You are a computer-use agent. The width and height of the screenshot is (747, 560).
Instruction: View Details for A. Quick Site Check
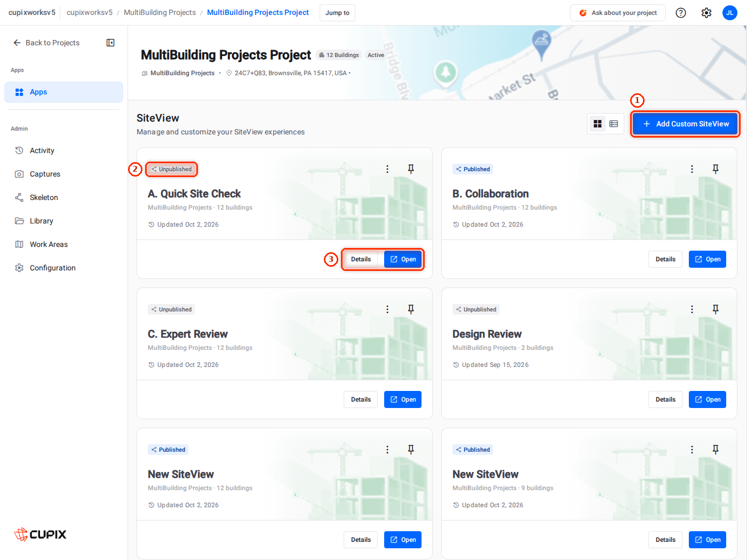[361, 259]
